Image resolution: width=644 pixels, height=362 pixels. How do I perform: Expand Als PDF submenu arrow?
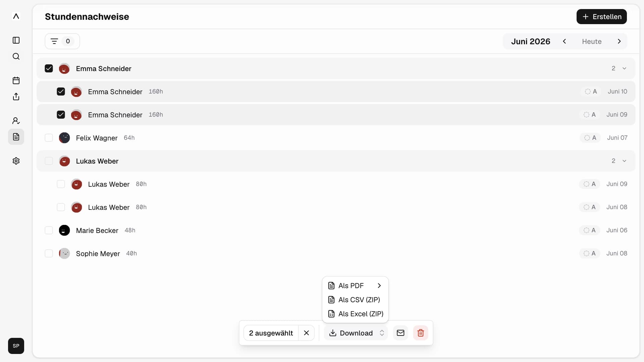379,286
